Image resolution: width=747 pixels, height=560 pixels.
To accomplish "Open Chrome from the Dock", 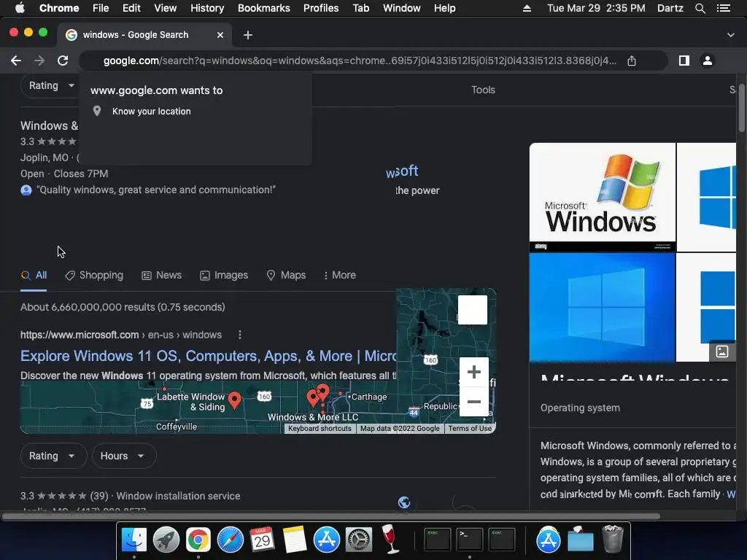I will click(198, 540).
